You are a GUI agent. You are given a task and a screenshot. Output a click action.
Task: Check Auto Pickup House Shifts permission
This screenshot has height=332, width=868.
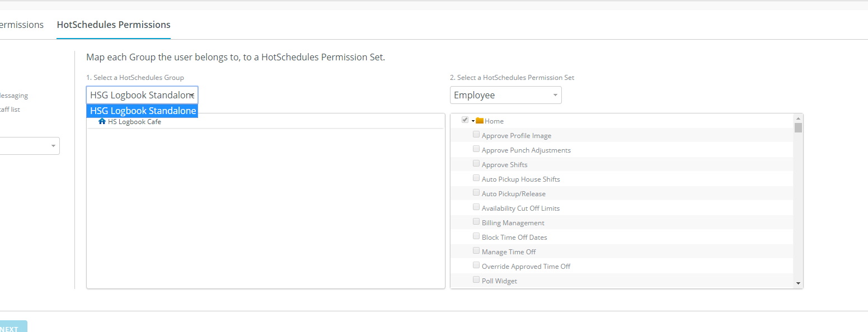pyautogui.click(x=476, y=178)
